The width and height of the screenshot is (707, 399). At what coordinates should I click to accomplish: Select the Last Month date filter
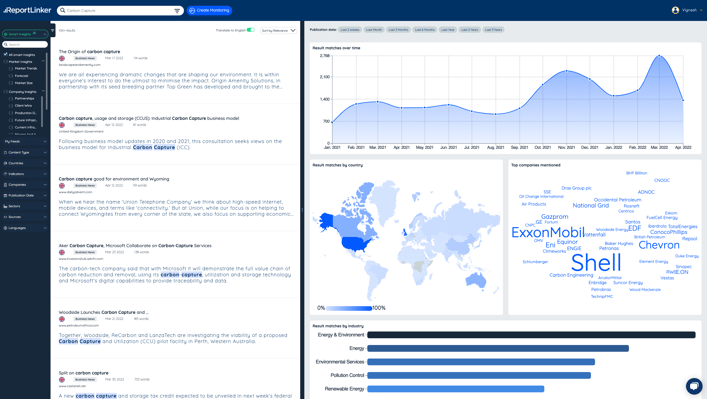pyautogui.click(x=374, y=30)
